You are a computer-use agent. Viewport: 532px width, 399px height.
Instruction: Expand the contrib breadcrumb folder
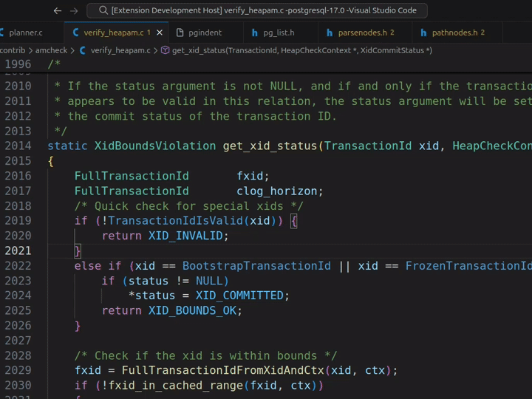pyautogui.click(x=13, y=50)
